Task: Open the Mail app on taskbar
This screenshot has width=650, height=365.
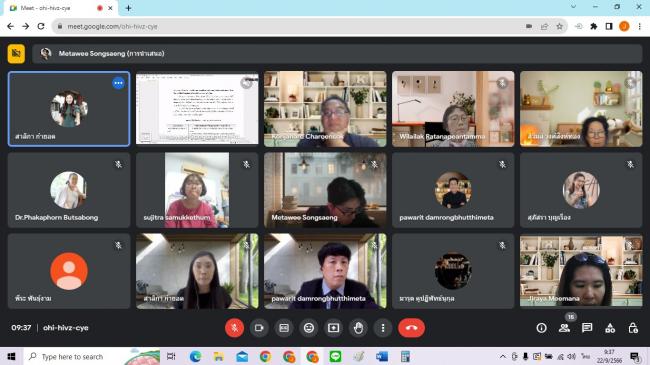Action: coord(242,356)
